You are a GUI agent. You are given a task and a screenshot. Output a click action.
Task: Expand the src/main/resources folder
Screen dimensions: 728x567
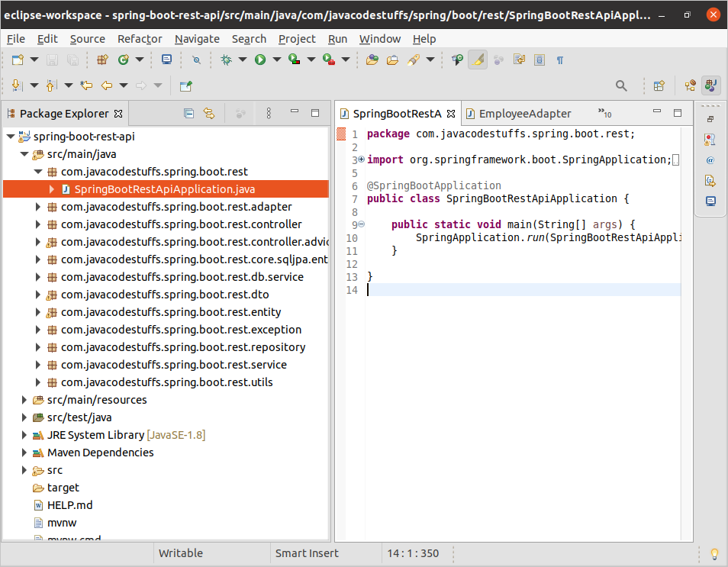click(23, 399)
